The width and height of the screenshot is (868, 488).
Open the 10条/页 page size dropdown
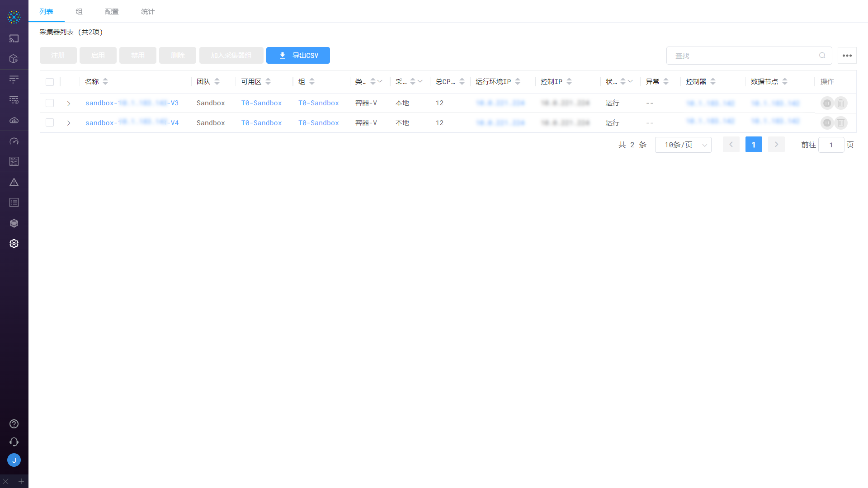pyautogui.click(x=683, y=145)
